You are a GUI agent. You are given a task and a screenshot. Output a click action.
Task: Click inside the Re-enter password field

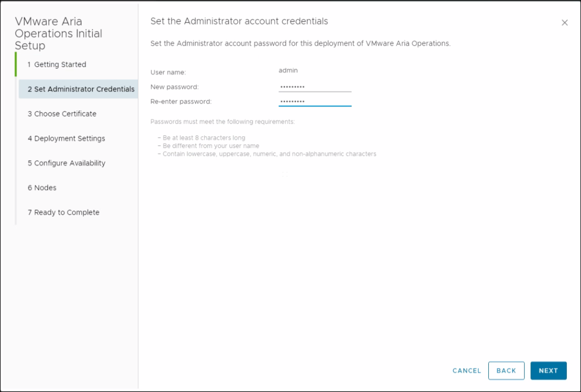click(x=315, y=100)
